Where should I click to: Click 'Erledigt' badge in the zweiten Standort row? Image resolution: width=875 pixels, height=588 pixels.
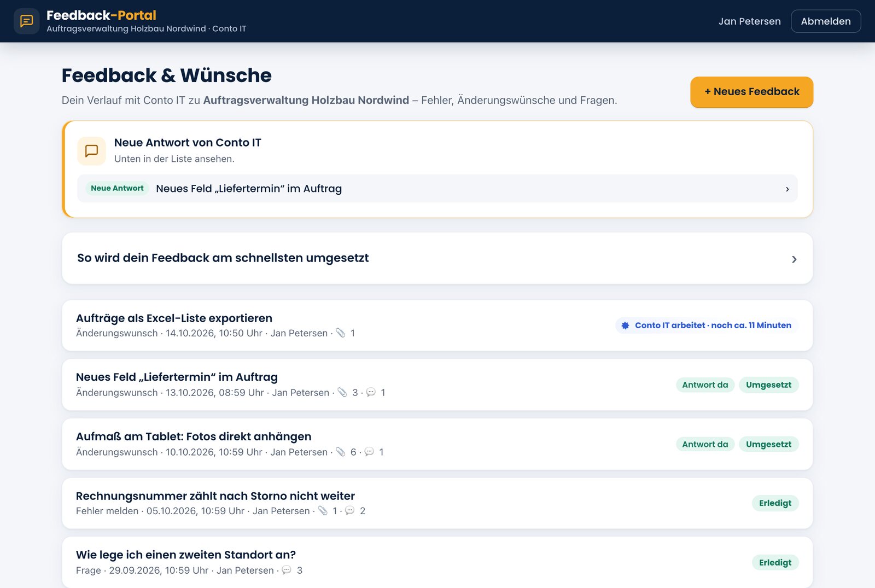tap(775, 562)
